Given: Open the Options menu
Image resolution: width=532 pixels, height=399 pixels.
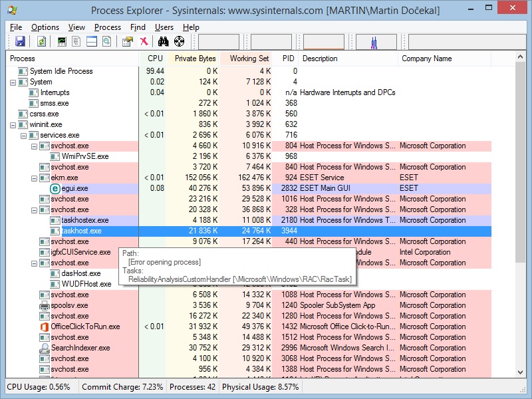Looking at the screenshot, I should [45, 27].
